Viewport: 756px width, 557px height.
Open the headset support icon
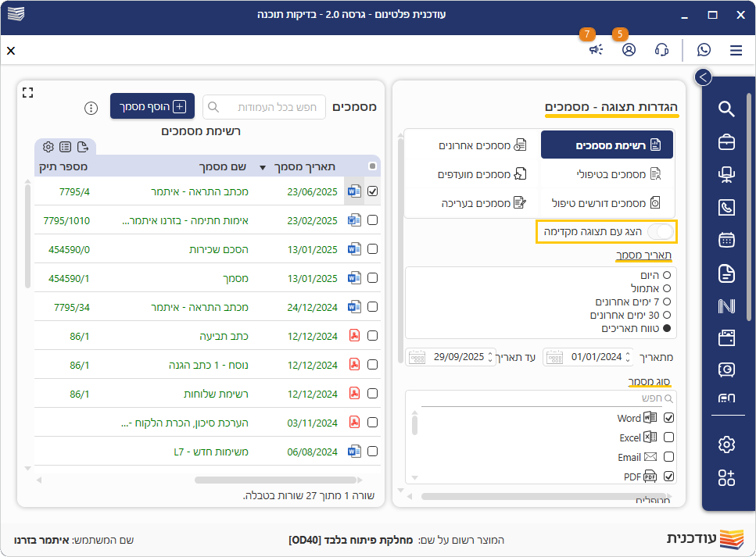click(661, 50)
